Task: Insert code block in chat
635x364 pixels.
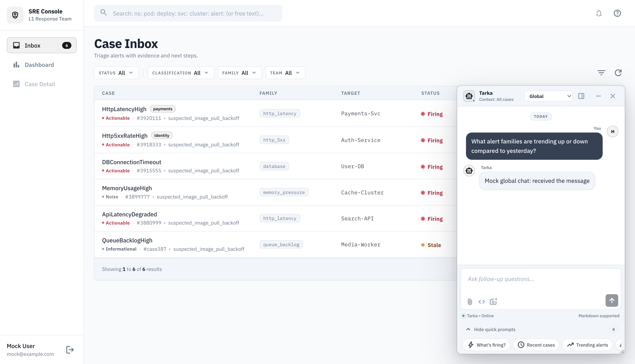Action: click(x=481, y=302)
